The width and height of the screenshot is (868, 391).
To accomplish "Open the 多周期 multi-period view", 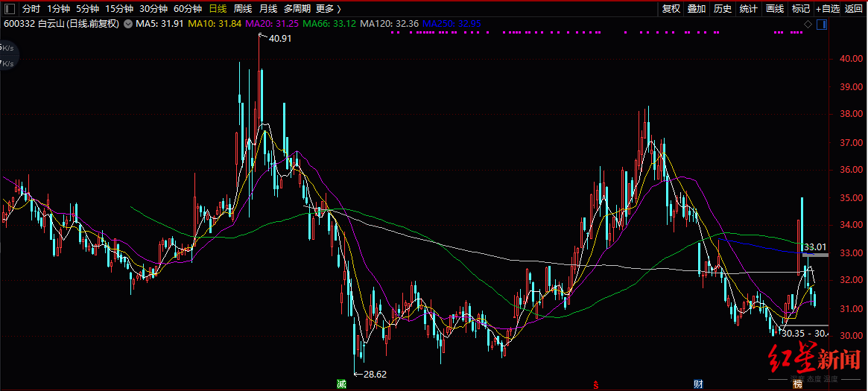I will click(x=298, y=9).
